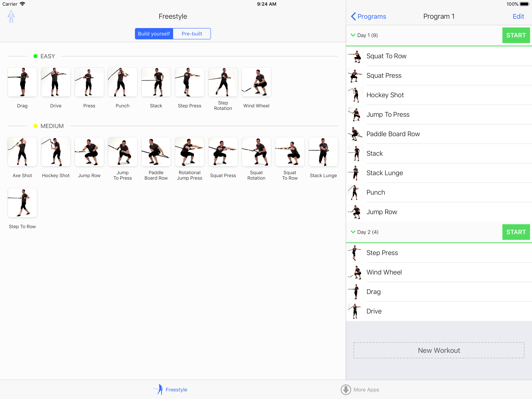Screen dimensions: 532x399
Task: Select the Step To Row exercise icon
Action: point(22,203)
